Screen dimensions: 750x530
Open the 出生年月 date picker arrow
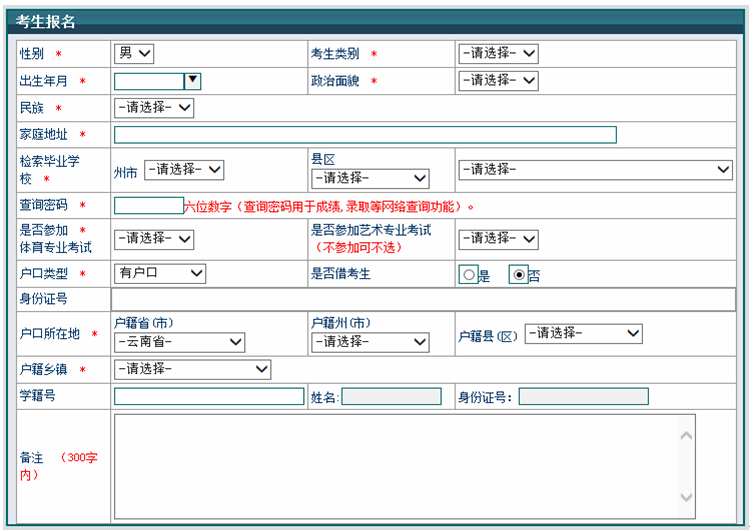193,81
